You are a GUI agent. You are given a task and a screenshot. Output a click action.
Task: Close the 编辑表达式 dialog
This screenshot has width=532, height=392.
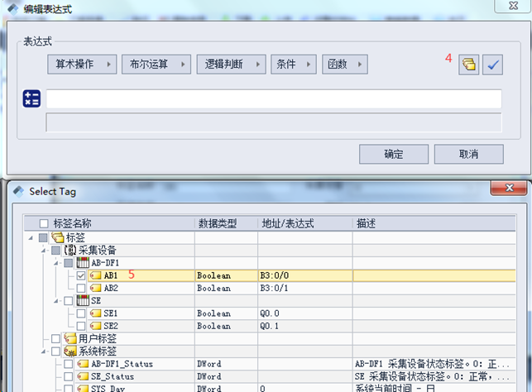click(x=513, y=6)
